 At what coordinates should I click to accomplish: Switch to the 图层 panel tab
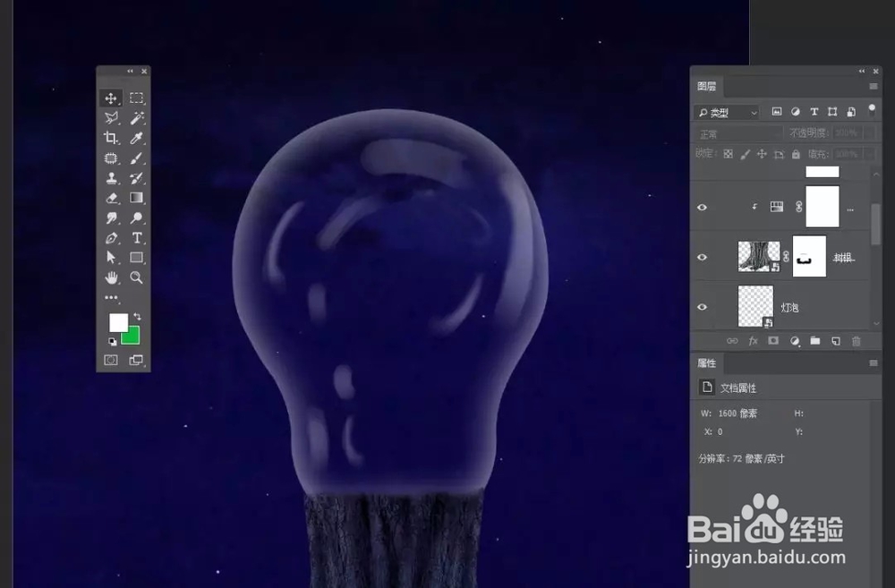pyautogui.click(x=709, y=86)
